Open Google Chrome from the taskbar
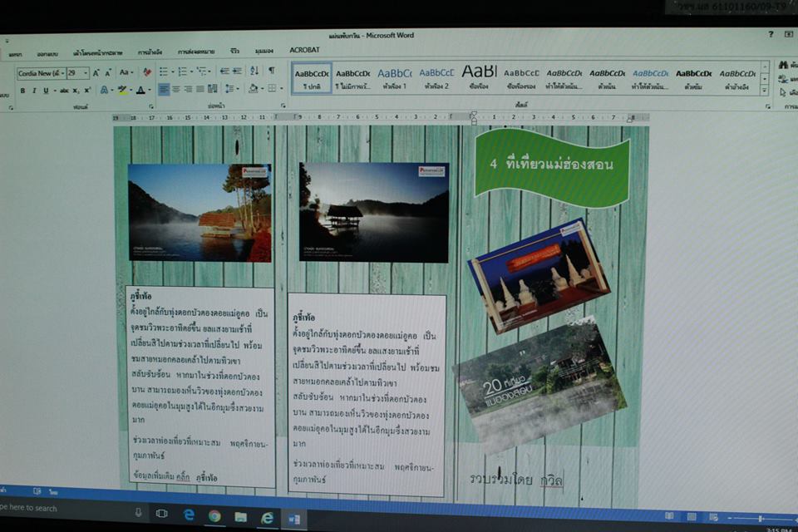798x532 pixels. click(x=214, y=516)
